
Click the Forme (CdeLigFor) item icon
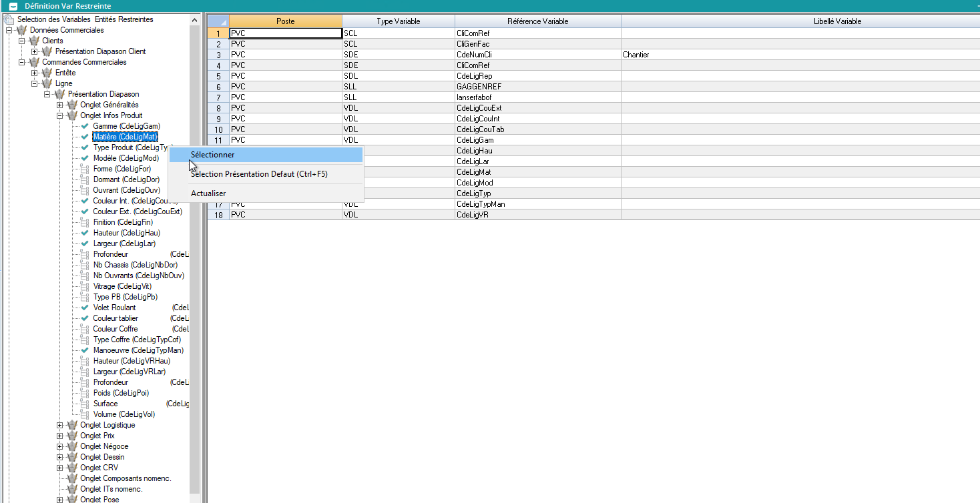[85, 169]
